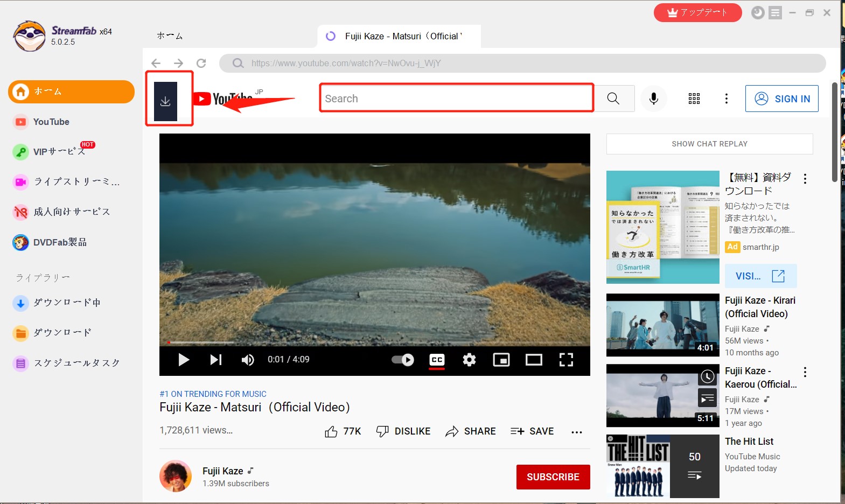The height and width of the screenshot is (504, 845).
Task: Click #1 ON TRENDING FOR MUSIC link
Action: tap(213, 394)
